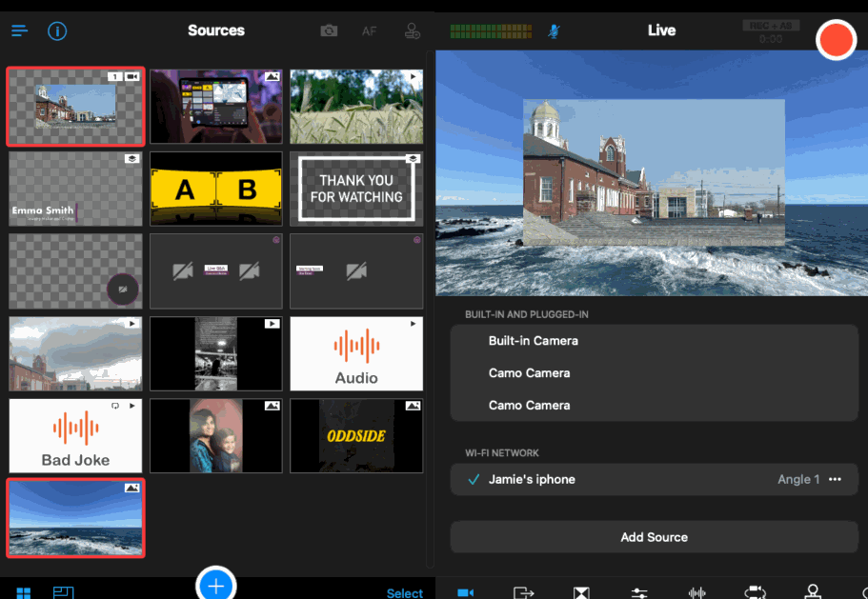Click the switch camera icon

pyautogui.click(x=329, y=31)
